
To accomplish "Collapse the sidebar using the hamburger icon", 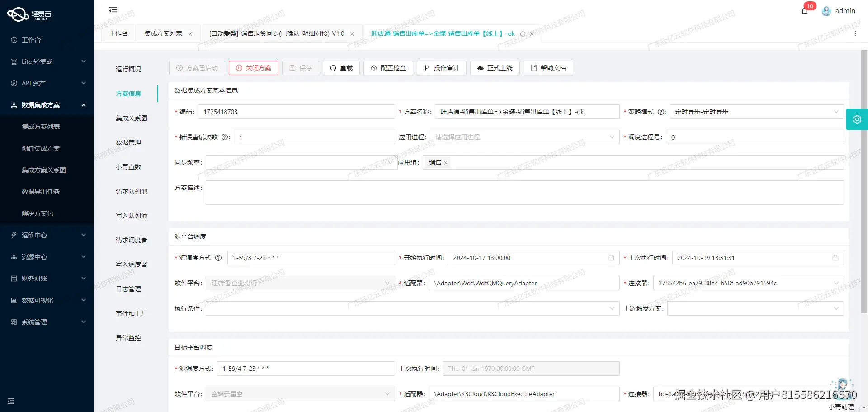I will coord(113,10).
